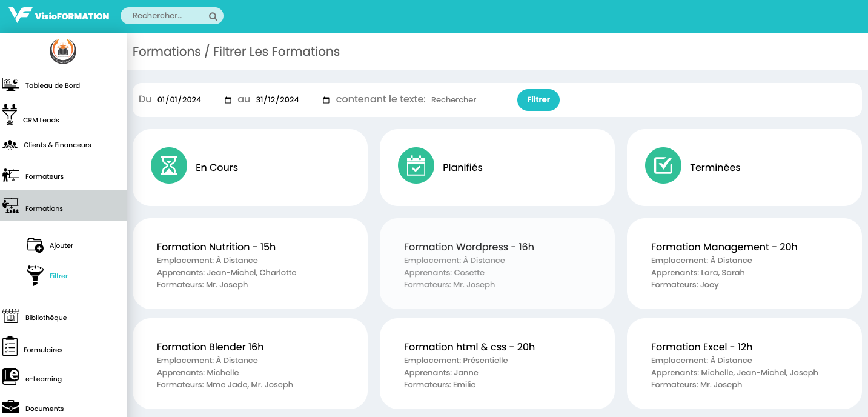Open Formation Nutrition - 15h card

coord(250,264)
